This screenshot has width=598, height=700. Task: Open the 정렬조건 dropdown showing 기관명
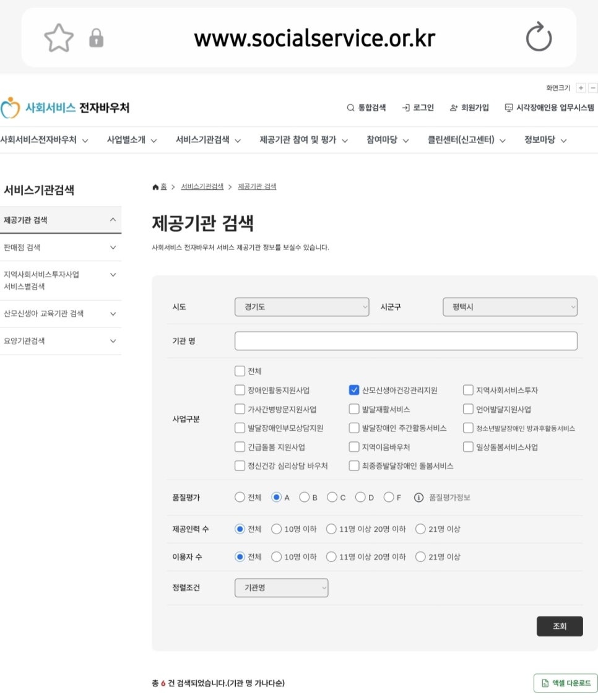pos(281,588)
